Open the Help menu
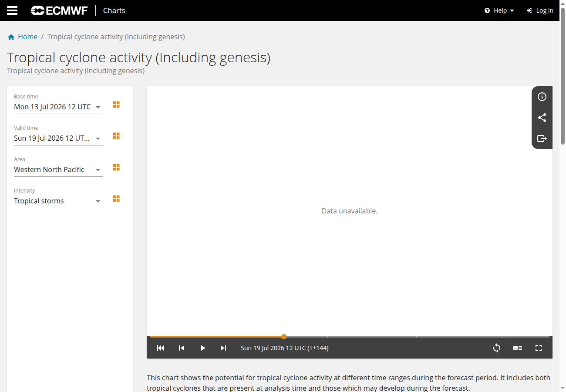566x392 pixels. [x=499, y=10]
